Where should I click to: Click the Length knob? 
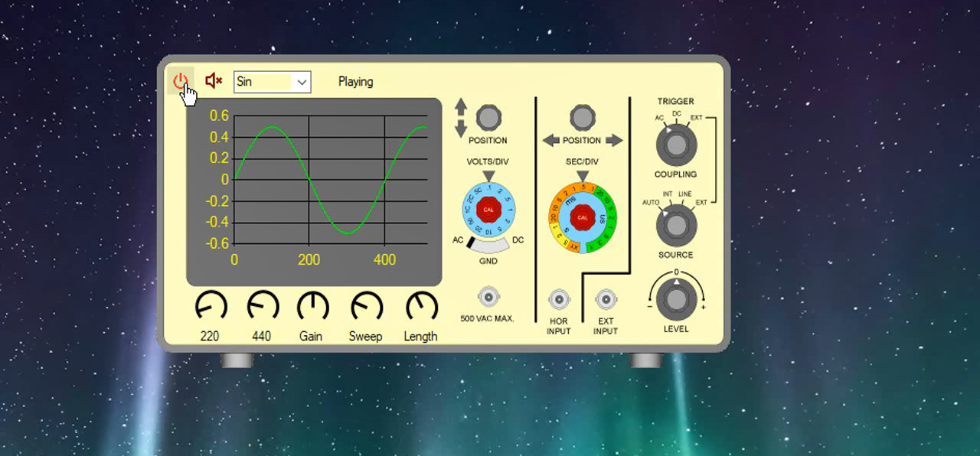pyautogui.click(x=420, y=306)
